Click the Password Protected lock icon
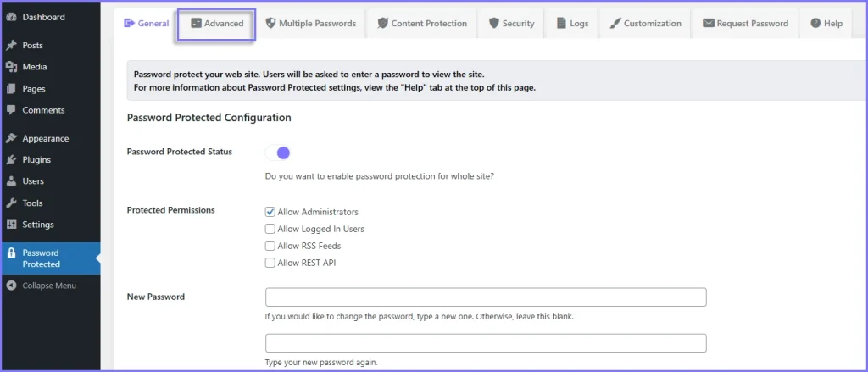This screenshot has width=868, height=372. pyautogui.click(x=11, y=253)
